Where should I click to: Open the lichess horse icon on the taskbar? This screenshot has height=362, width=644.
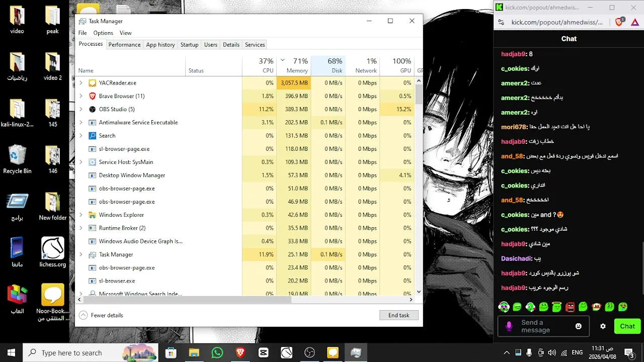pos(286,352)
